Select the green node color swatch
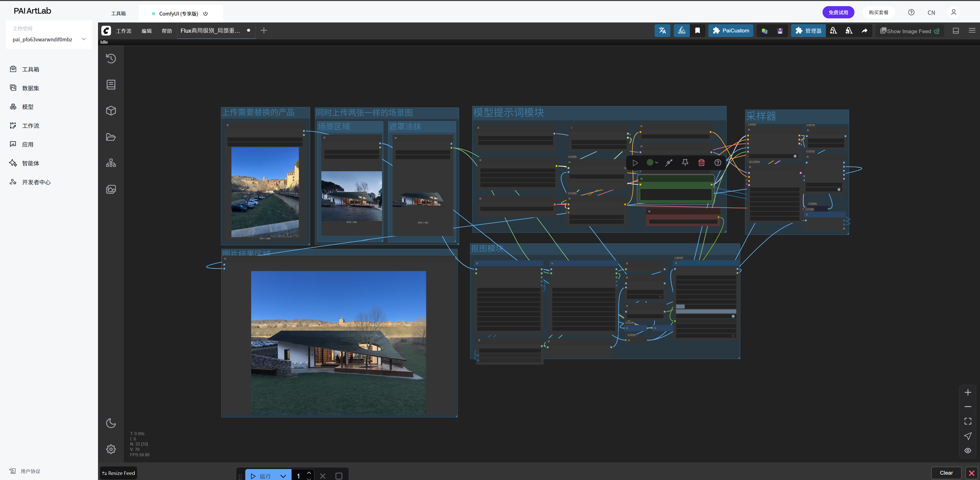Image resolution: width=980 pixels, height=480 pixels. (x=650, y=163)
